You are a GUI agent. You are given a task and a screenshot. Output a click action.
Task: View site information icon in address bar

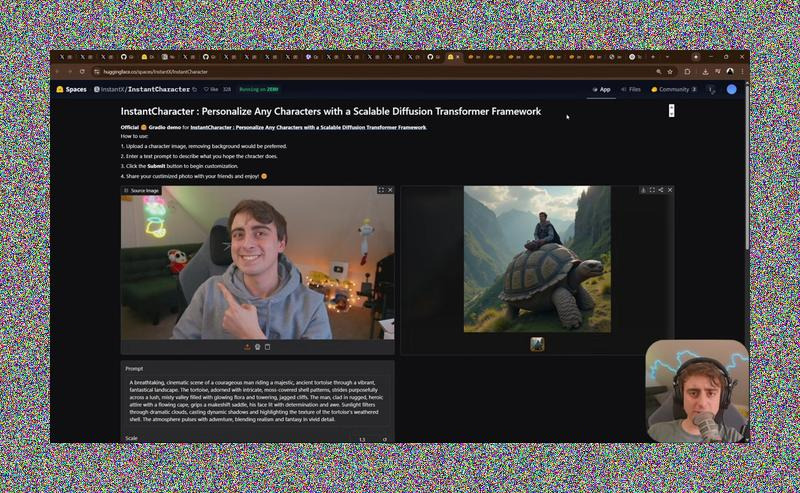click(x=97, y=72)
